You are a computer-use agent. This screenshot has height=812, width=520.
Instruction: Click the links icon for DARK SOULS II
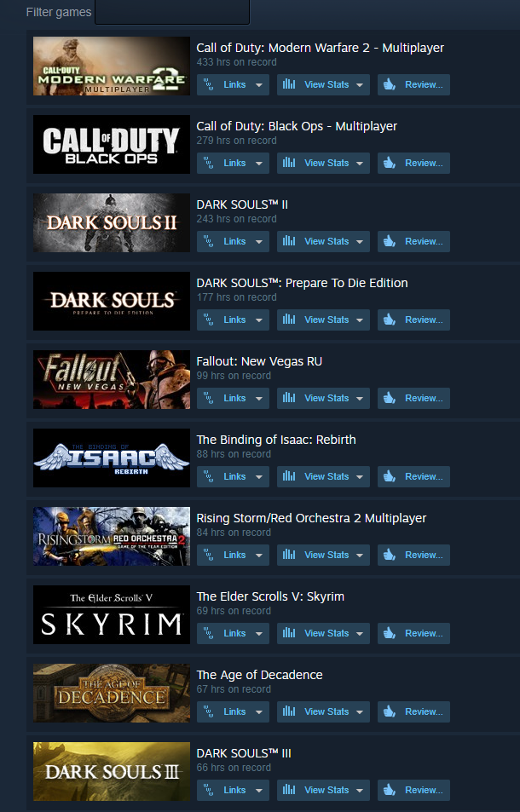[x=208, y=241]
